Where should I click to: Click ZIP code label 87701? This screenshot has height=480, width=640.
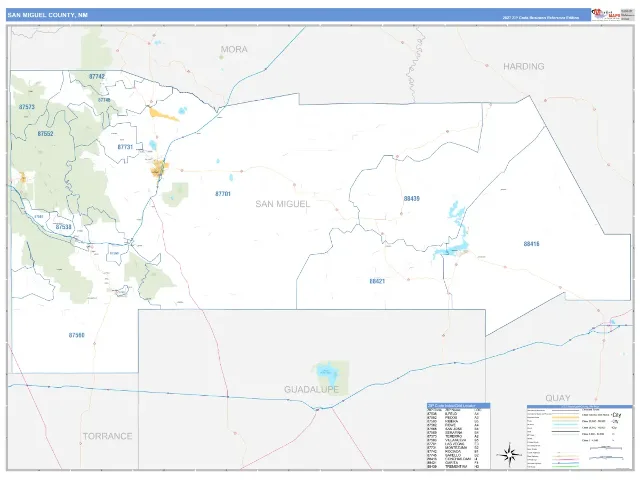point(223,193)
